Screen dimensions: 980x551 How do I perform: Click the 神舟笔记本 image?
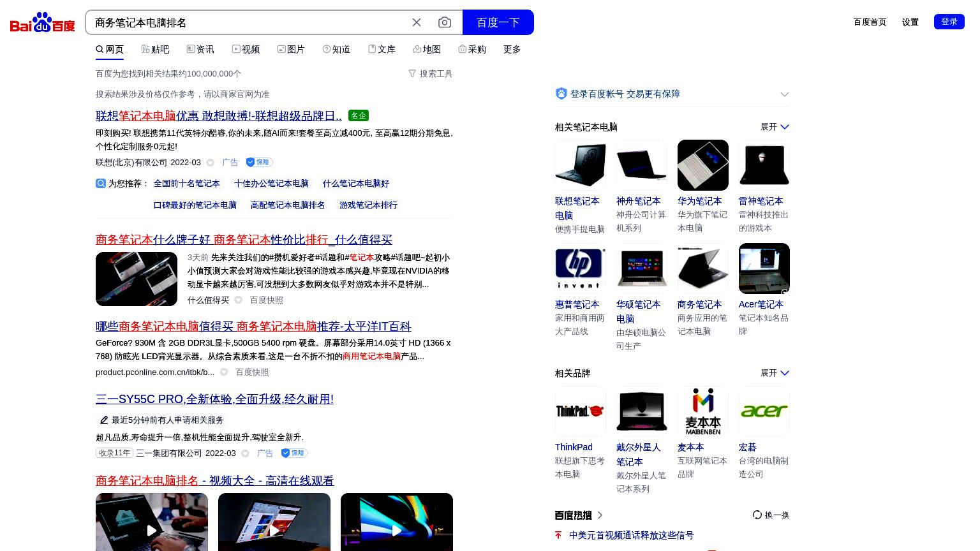(x=642, y=165)
